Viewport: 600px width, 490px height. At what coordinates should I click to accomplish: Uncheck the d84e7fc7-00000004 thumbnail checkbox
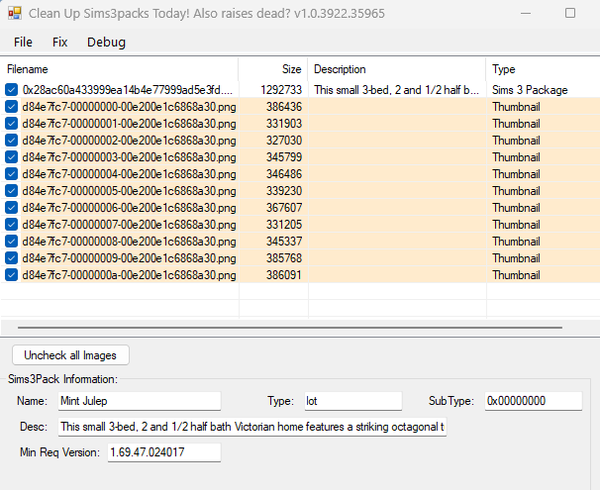[x=11, y=174]
